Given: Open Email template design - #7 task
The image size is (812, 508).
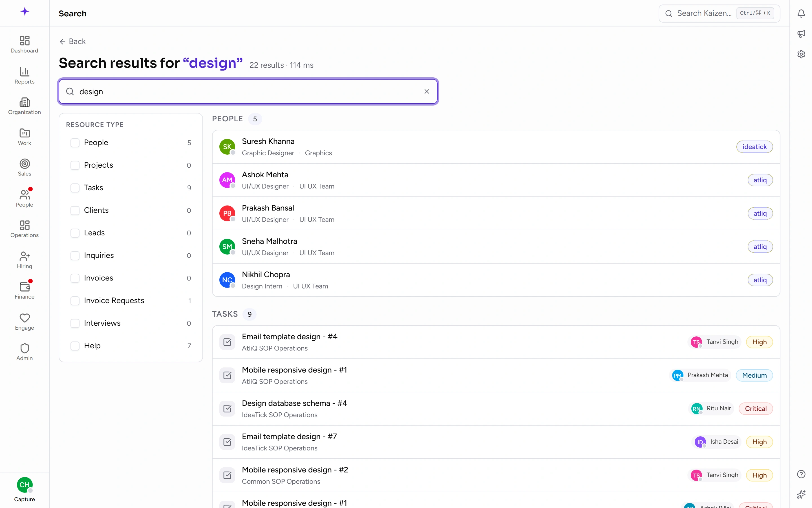Looking at the screenshot, I should click(x=496, y=442).
